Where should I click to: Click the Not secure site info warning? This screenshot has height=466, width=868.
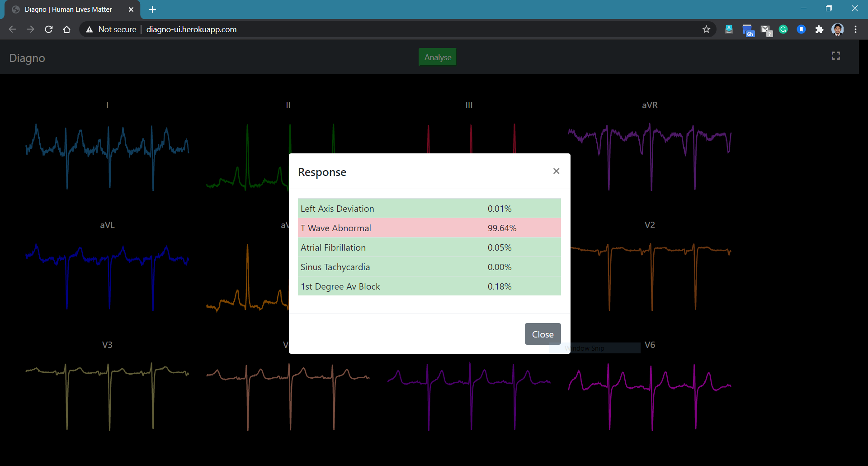[111, 29]
